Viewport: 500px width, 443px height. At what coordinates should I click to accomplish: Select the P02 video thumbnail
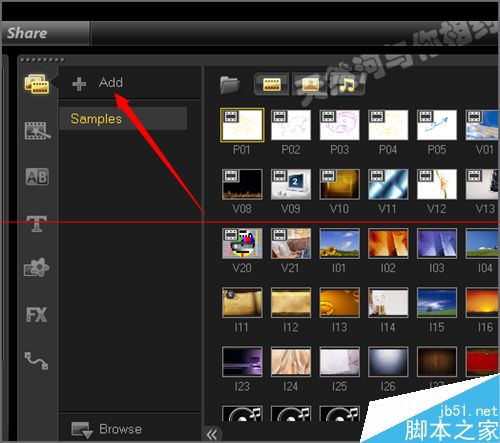click(291, 125)
